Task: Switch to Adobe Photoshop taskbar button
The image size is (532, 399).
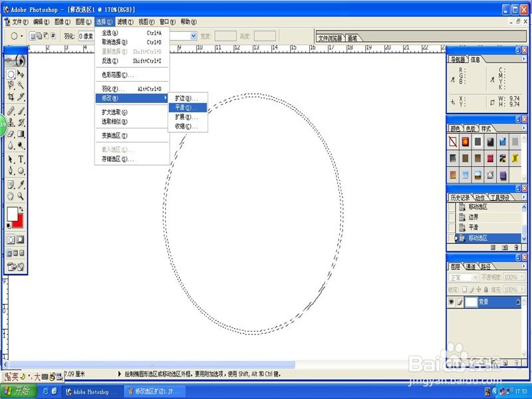Action: pyautogui.click(x=94, y=392)
